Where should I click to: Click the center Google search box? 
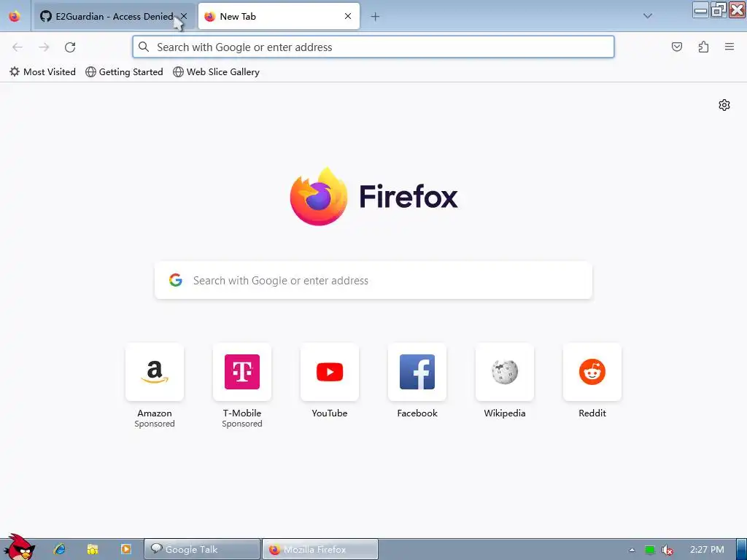tap(373, 281)
